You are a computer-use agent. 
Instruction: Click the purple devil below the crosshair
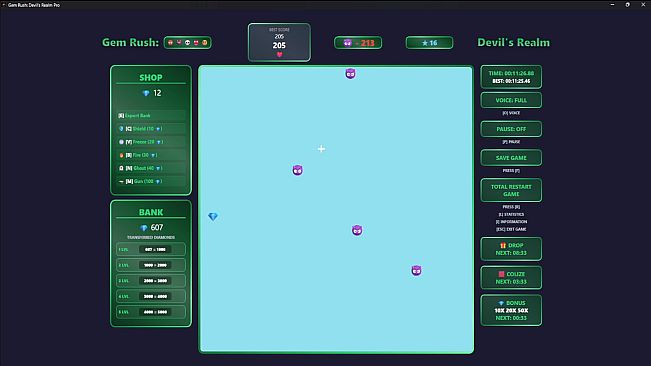(297, 170)
